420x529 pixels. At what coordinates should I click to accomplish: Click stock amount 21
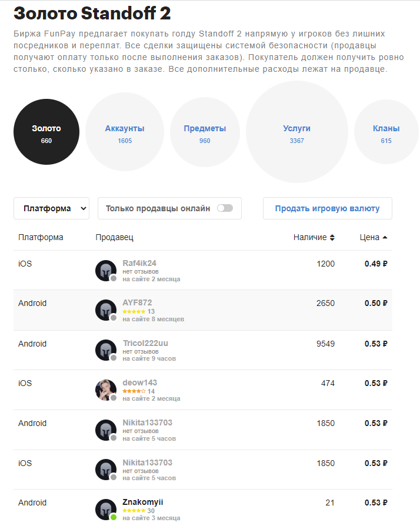click(330, 503)
